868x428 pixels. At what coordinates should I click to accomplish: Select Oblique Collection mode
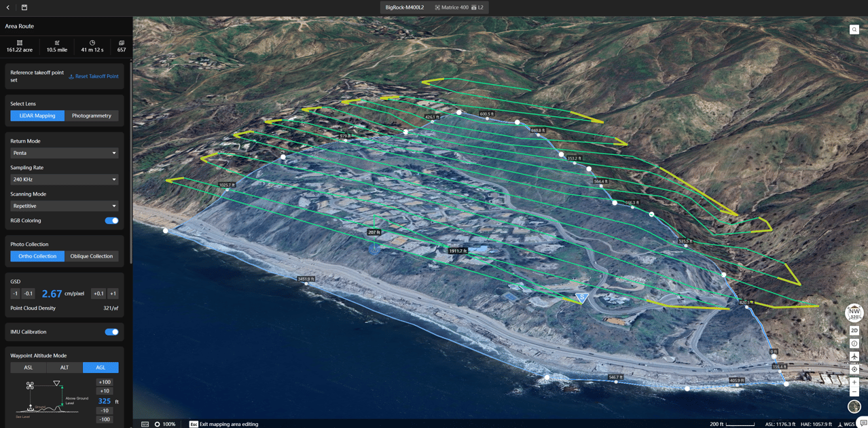(92, 256)
